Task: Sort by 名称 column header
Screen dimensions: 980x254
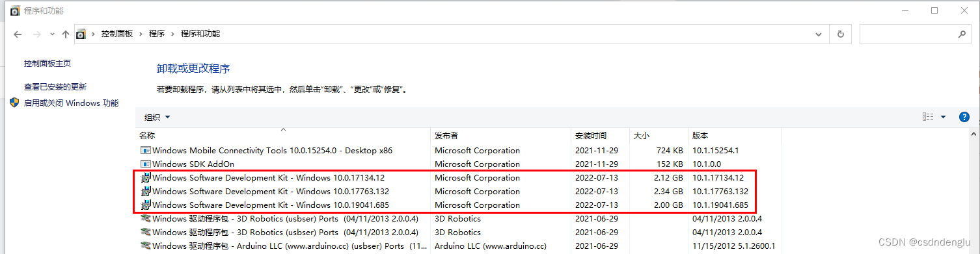Action: point(284,136)
